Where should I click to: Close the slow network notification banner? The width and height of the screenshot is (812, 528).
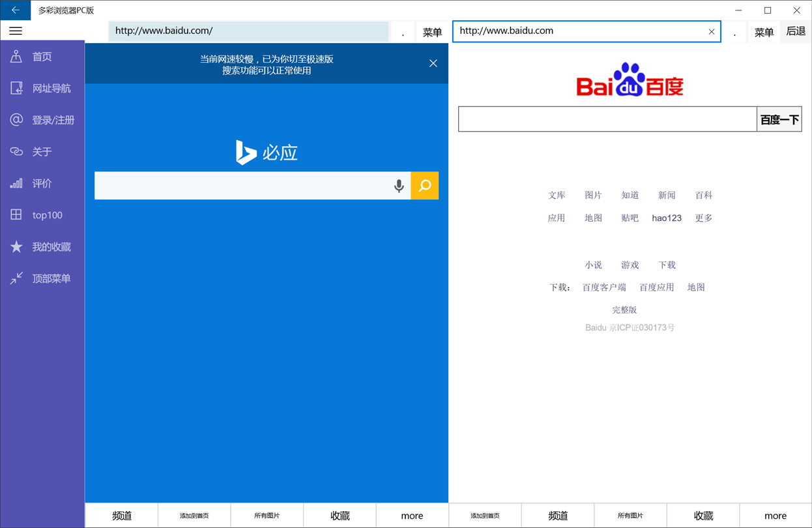[433, 63]
